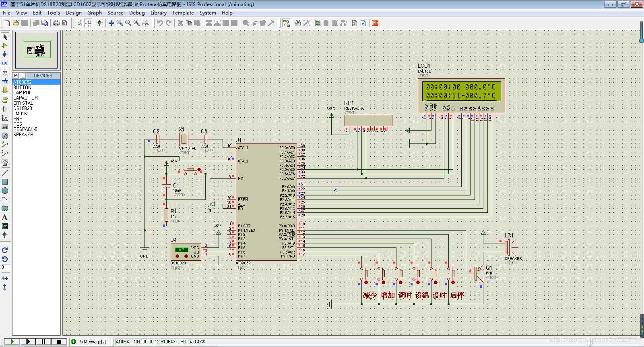Open the 5 Message(s) status log
Screen dimensions: 644x347
(x=89, y=341)
